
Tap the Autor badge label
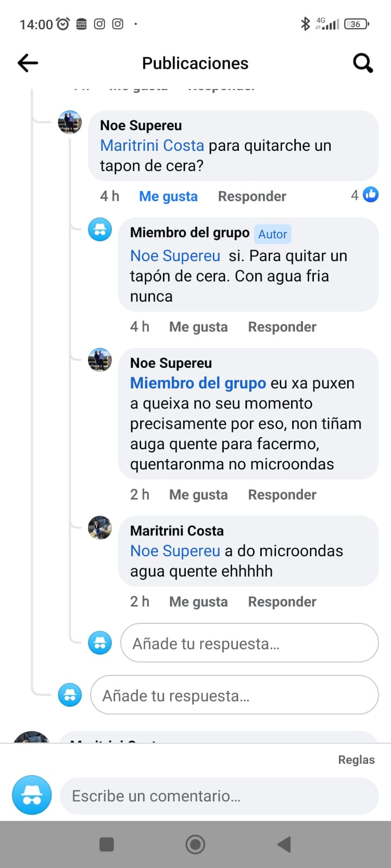click(x=273, y=234)
